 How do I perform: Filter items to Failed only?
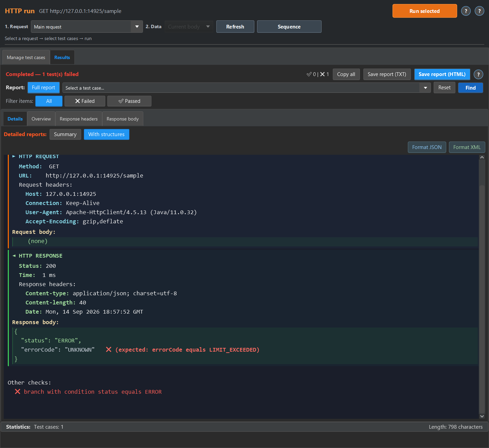point(85,101)
